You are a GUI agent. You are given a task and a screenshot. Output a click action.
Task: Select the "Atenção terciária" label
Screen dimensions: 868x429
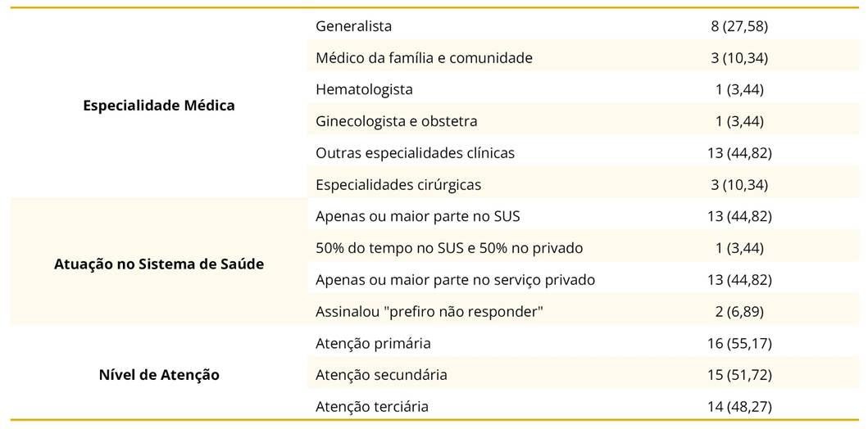pos(372,407)
